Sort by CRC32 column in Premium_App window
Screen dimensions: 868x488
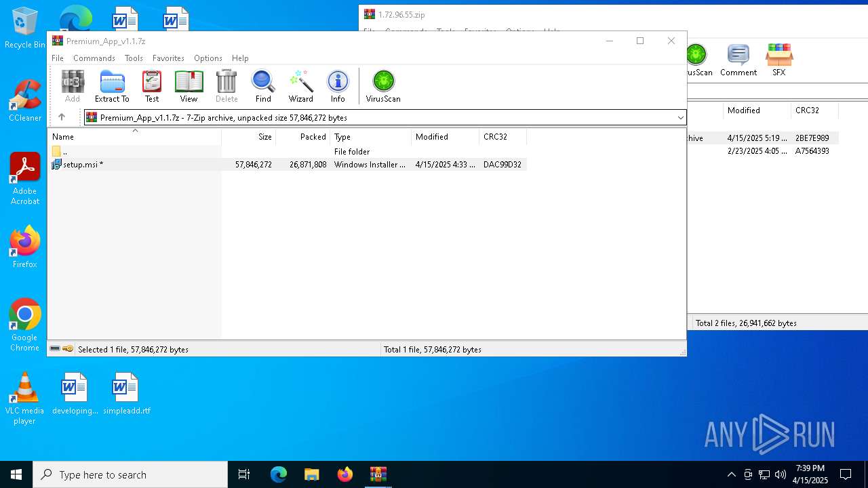pyautogui.click(x=503, y=136)
